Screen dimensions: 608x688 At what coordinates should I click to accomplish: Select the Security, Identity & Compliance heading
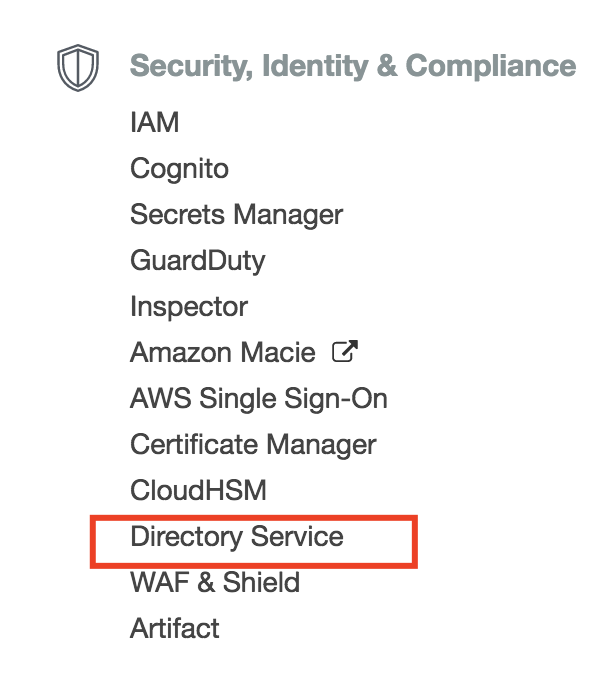click(x=353, y=66)
